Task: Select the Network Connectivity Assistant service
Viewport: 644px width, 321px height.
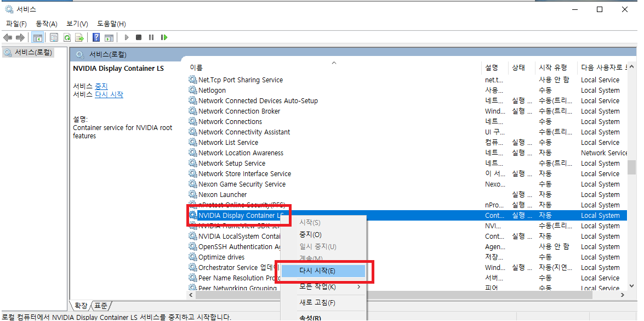Action: tap(407, 132)
